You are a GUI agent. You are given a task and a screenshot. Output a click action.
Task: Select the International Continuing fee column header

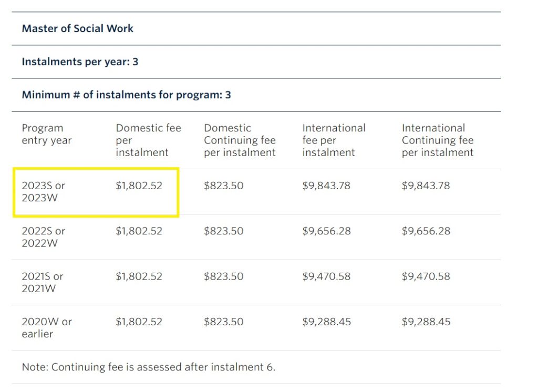click(438, 140)
